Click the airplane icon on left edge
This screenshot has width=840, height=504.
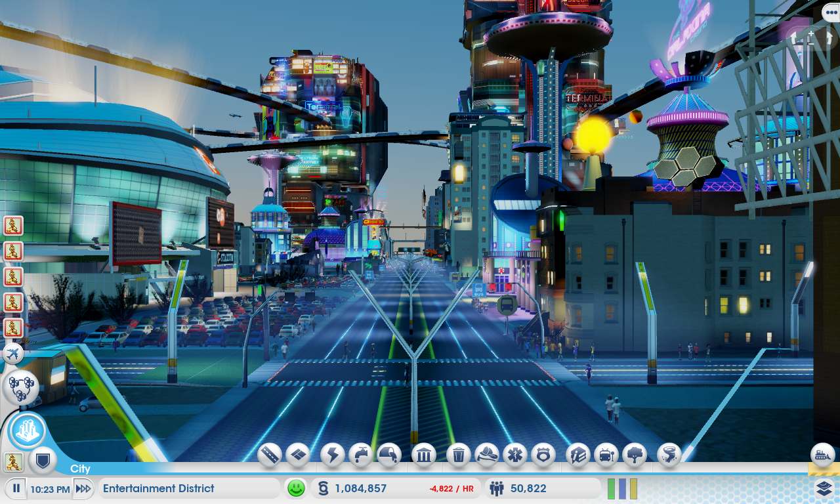coord(13,354)
